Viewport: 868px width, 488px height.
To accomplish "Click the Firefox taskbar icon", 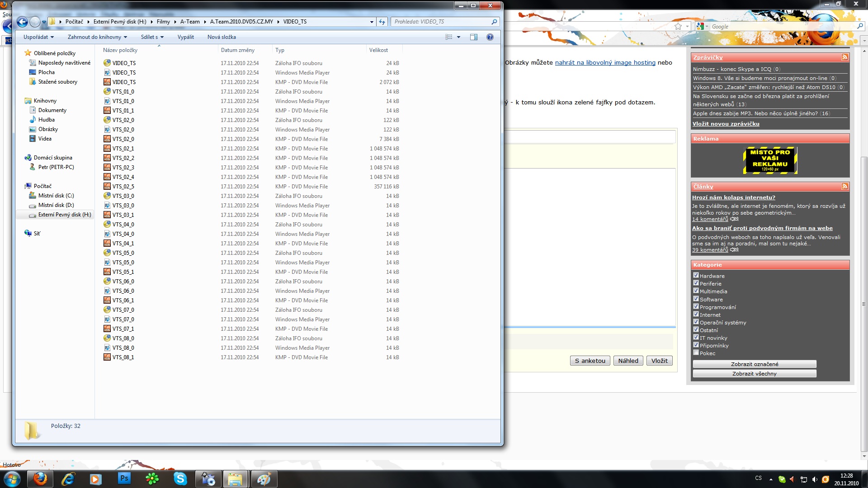I will [x=40, y=479].
